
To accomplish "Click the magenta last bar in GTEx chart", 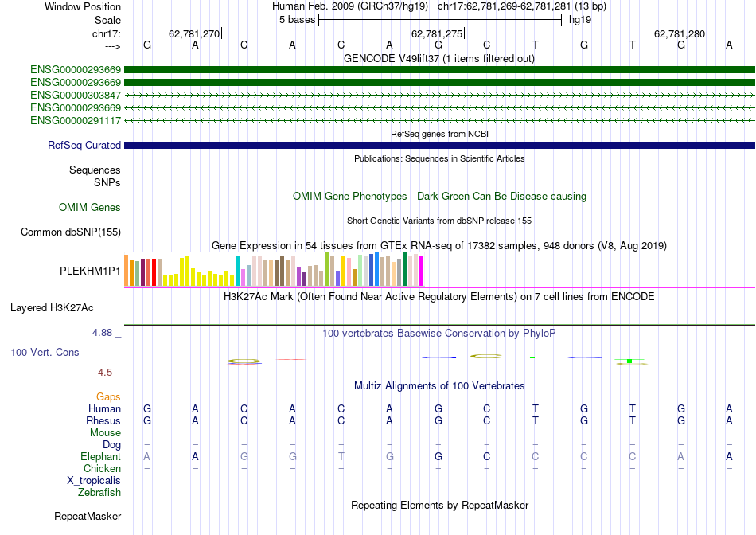I will [x=422, y=271].
